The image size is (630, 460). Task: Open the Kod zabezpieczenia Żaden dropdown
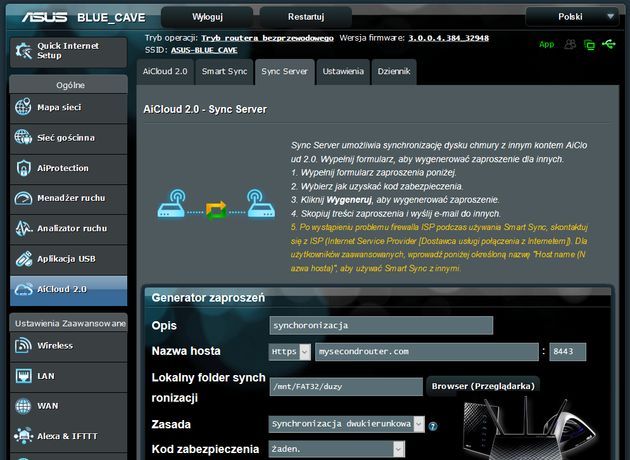[x=336, y=449]
